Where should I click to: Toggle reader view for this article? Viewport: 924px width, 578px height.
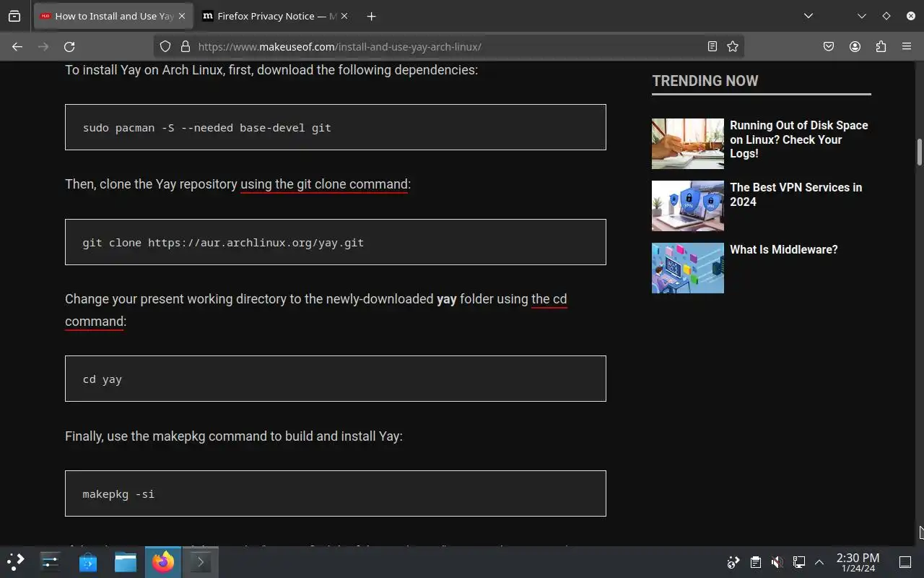tap(712, 46)
